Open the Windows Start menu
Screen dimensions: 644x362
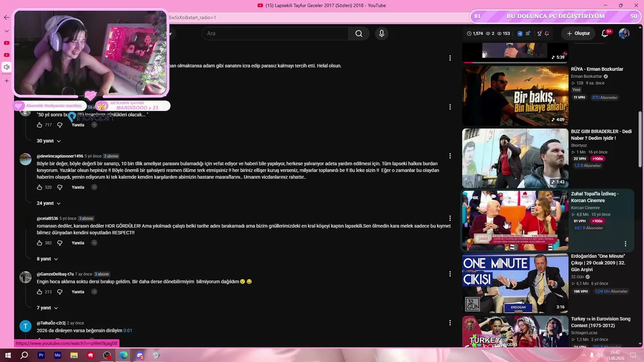pos(8,355)
